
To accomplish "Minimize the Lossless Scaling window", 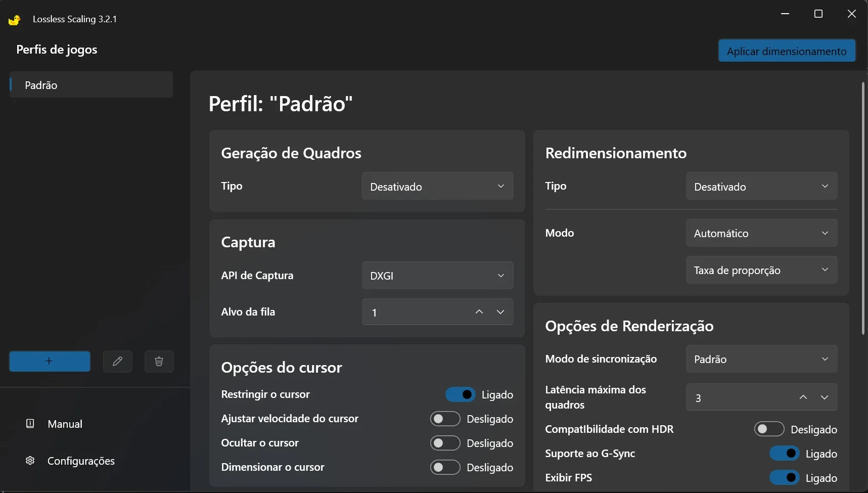I will tap(785, 14).
